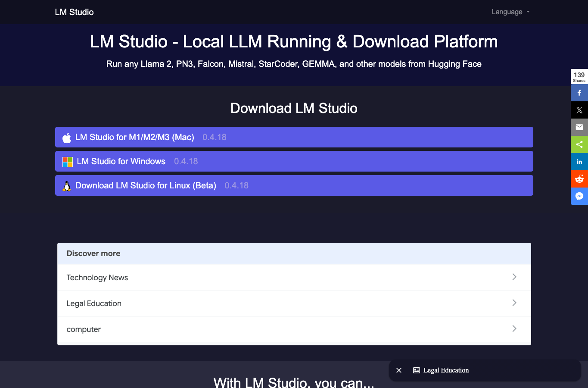The width and height of the screenshot is (588, 388).
Task: Click the 139 Shares counter
Action: tap(579, 77)
